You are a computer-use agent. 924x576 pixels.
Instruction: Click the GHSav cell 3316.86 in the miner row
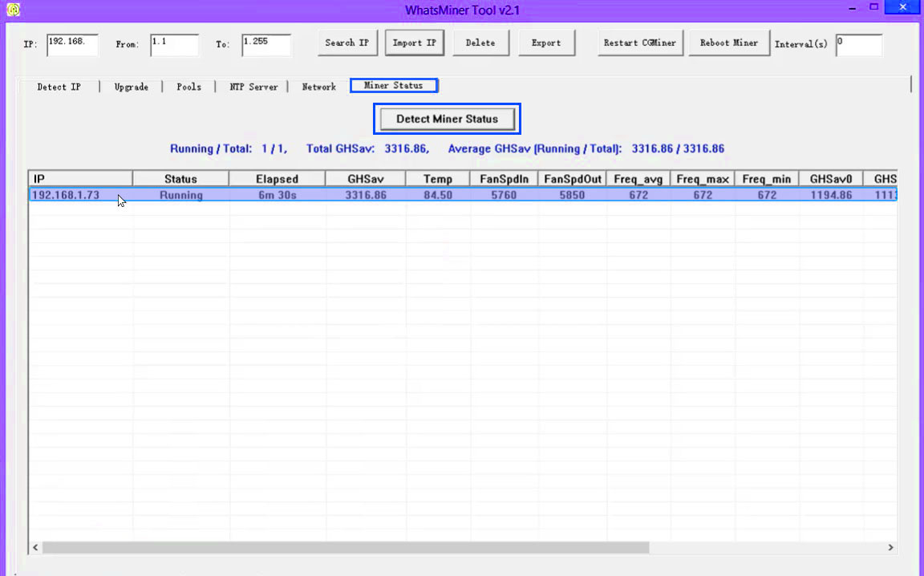tap(366, 195)
